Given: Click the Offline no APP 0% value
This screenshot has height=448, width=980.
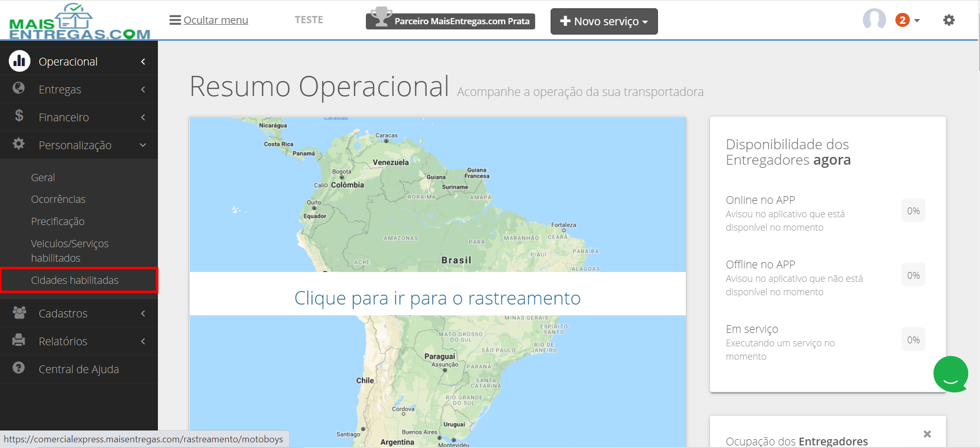Looking at the screenshot, I should [x=913, y=275].
